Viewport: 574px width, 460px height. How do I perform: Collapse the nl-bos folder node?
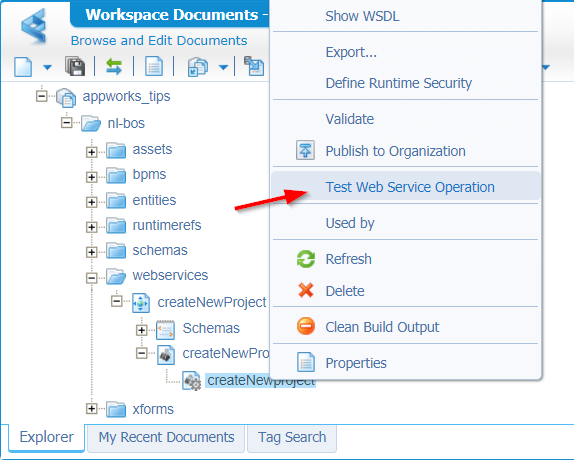67,123
